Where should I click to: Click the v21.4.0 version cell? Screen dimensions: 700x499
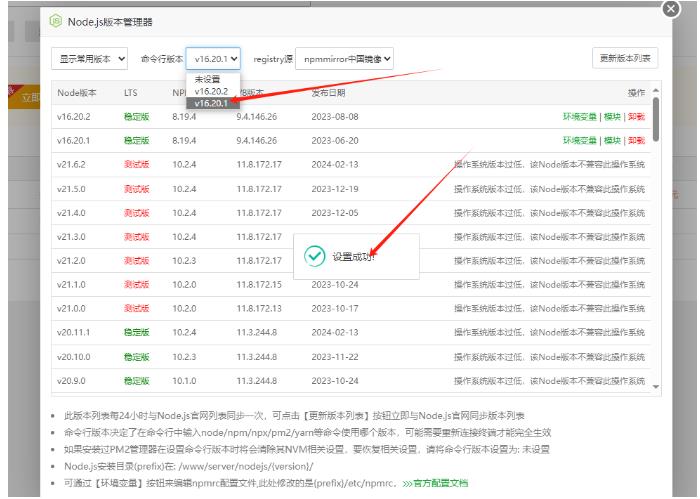[71, 213]
